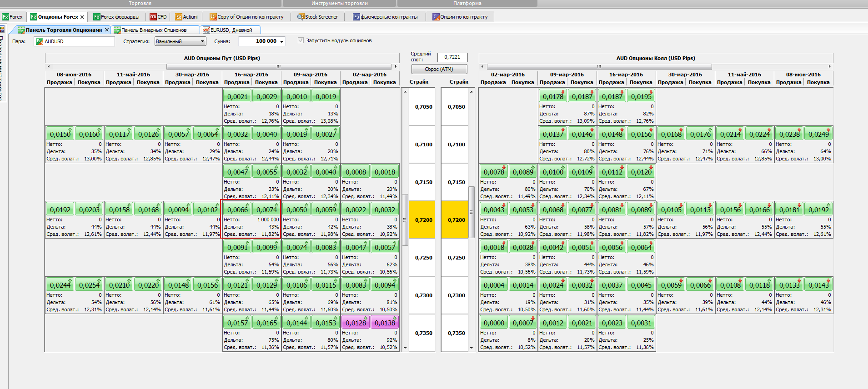The image size is (868, 389).
Task: Click the AUDUSD pair input field
Action: coord(75,41)
